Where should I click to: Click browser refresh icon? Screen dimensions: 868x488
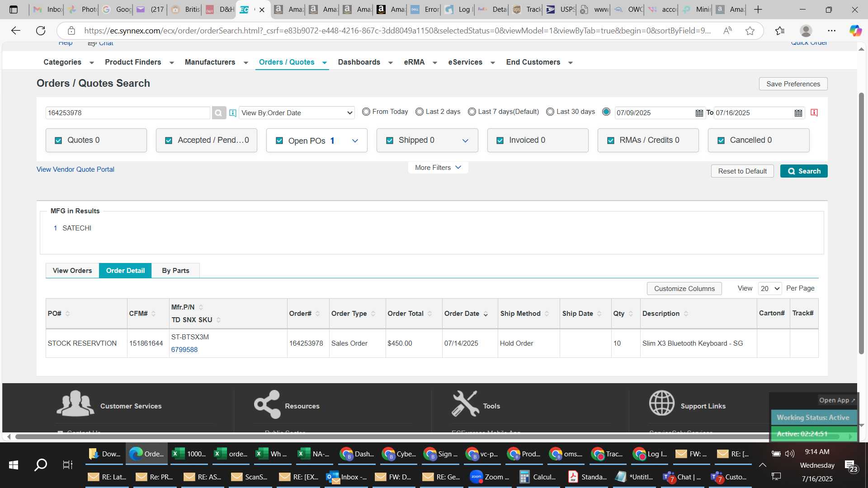pyautogui.click(x=41, y=31)
